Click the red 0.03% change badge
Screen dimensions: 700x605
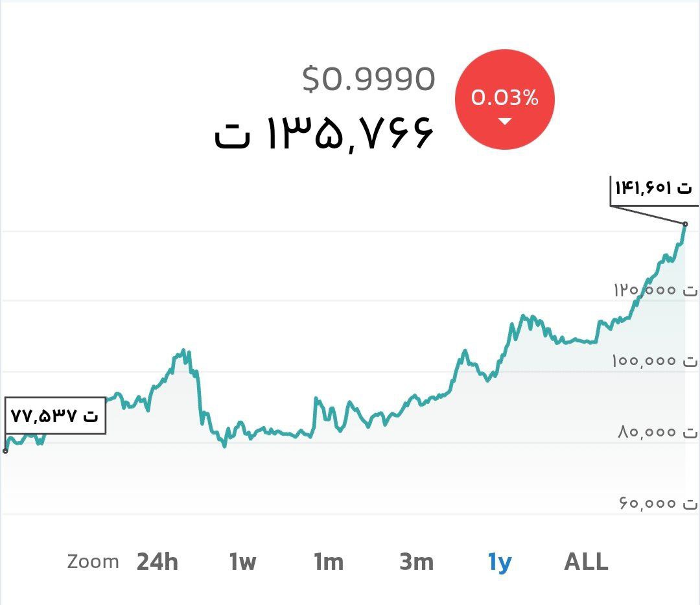(x=505, y=100)
